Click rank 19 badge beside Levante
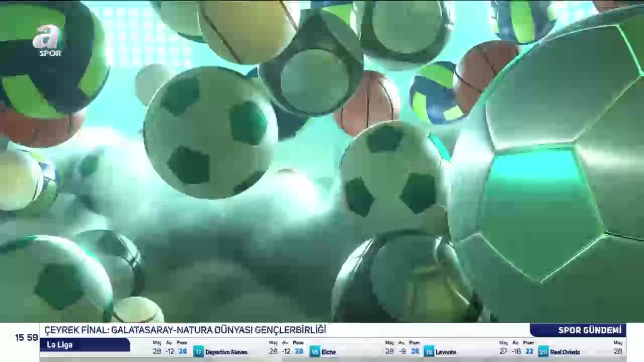The width and height of the screenshot is (644, 362). [429, 351]
